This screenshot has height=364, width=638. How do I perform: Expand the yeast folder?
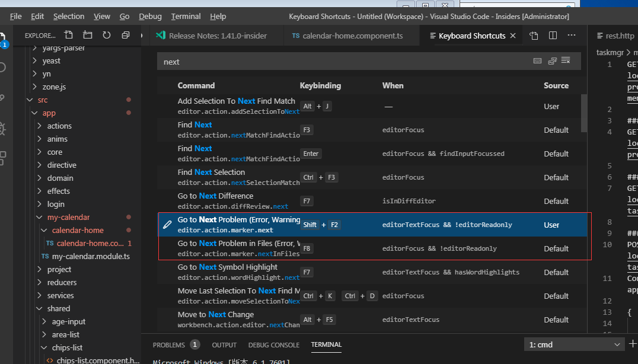51,60
